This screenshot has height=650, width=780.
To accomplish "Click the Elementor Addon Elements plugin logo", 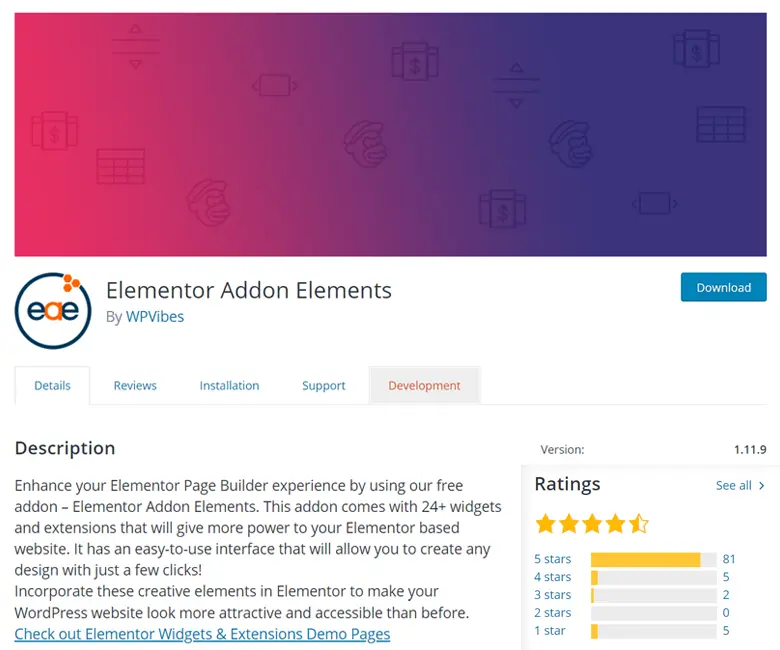I will pyautogui.click(x=53, y=309).
